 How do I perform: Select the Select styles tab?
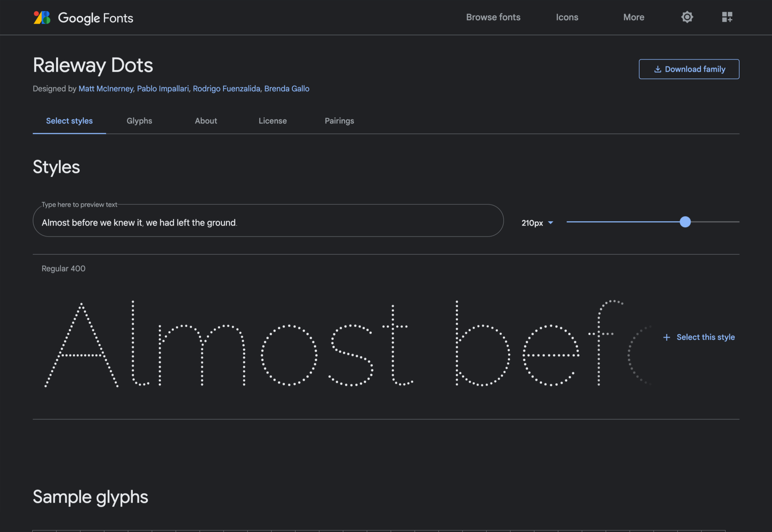tap(69, 121)
